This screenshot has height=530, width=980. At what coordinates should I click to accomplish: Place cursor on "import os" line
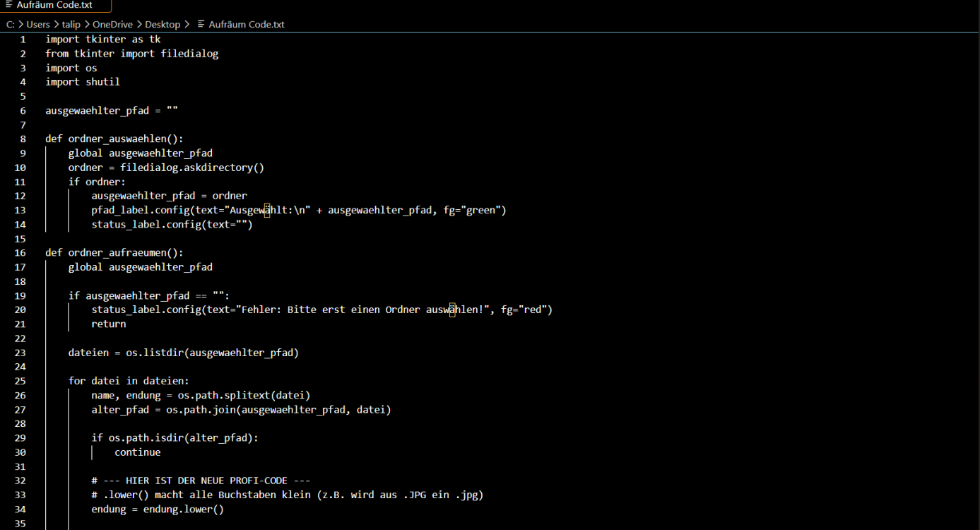point(71,68)
